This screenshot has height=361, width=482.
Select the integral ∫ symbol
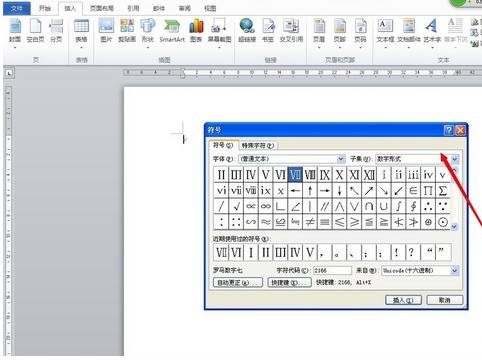coord(398,206)
